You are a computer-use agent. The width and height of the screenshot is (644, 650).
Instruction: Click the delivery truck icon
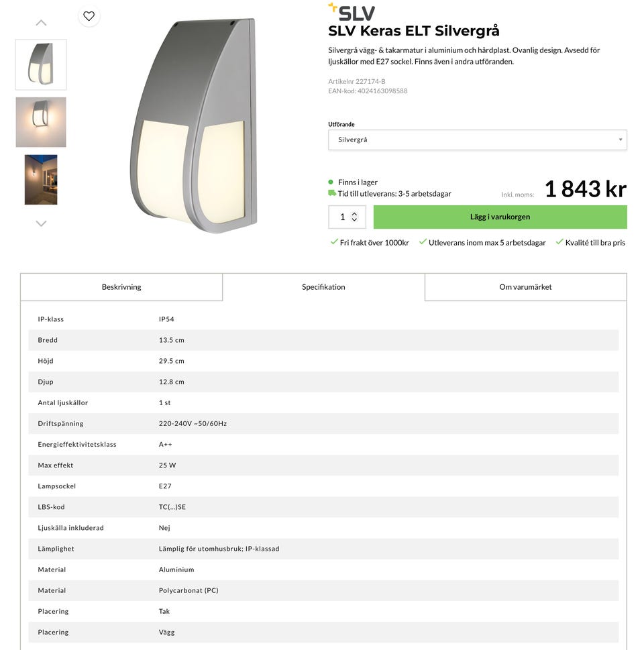332,193
